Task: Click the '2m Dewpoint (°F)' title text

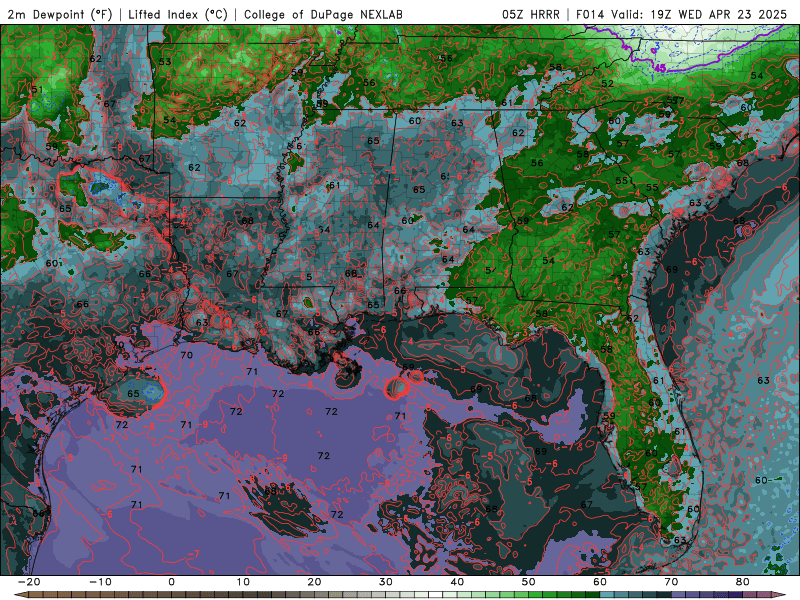Action: tap(60, 14)
